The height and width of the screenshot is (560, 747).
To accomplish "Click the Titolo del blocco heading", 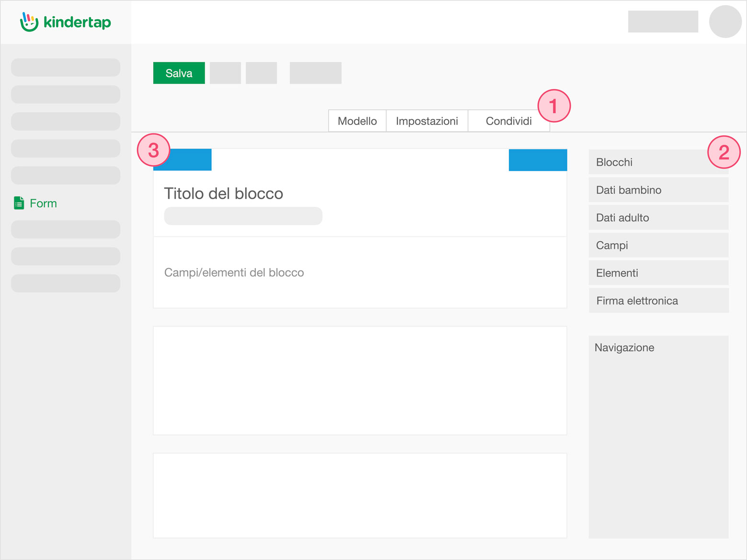I will (x=224, y=193).
